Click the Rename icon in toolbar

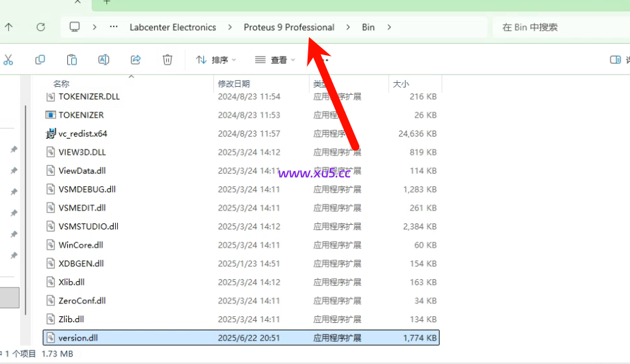104,60
